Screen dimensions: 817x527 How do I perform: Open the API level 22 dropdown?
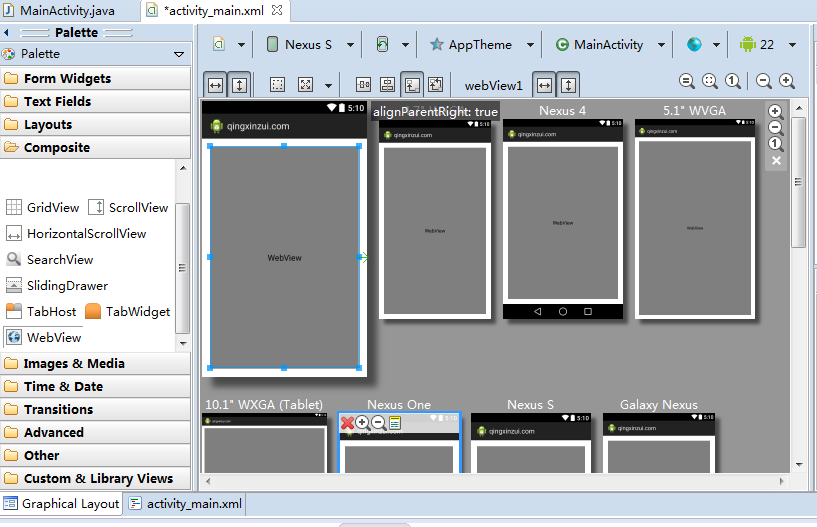(x=768, y=45)
